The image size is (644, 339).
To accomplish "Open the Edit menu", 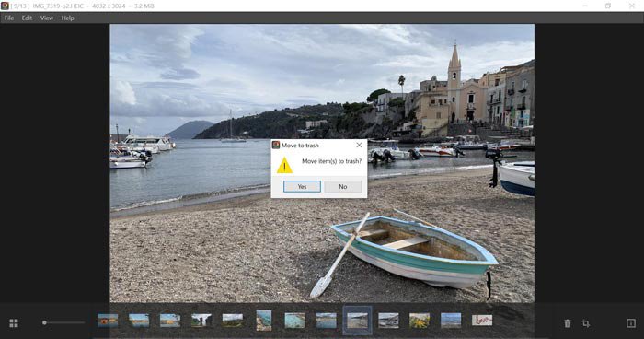I will pyautogui.click(x=27, y=18).
